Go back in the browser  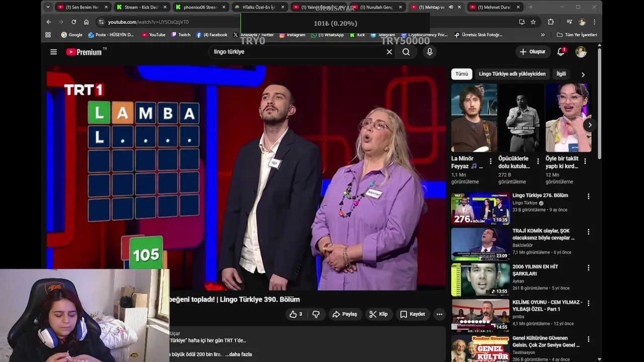click(49, 22)
